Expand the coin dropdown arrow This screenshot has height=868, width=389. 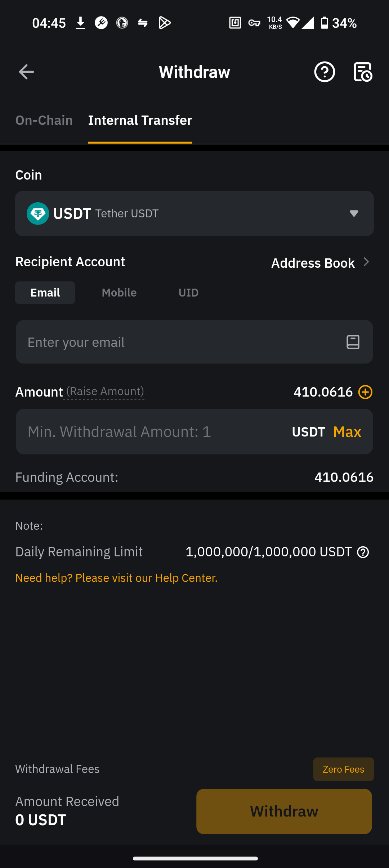(354, 213)
